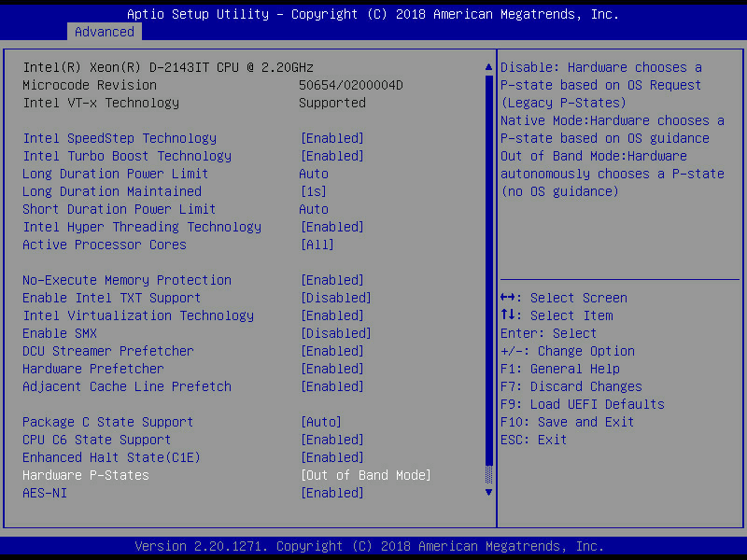
Task: Select AES-NI option
Action: (45, 493)
